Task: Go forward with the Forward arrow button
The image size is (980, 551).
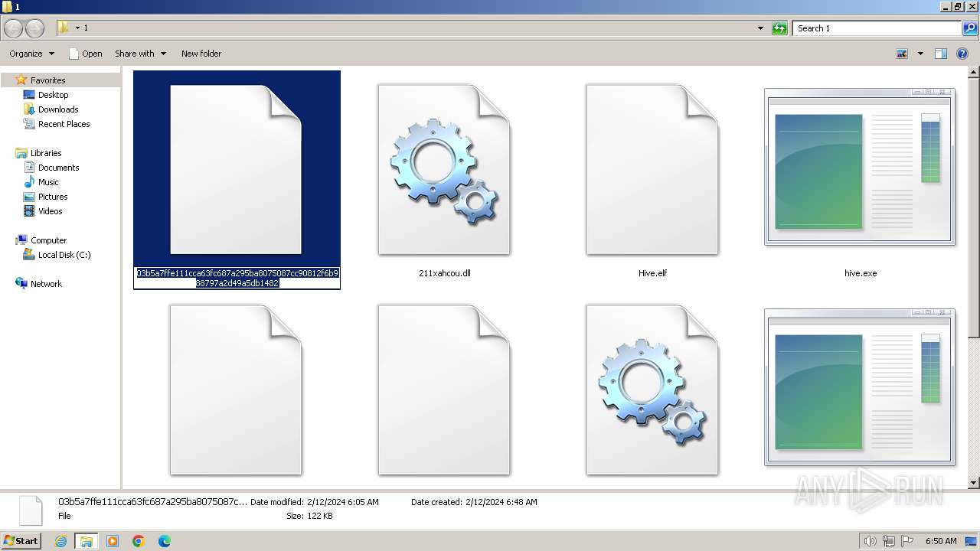Action: point(34,28)
